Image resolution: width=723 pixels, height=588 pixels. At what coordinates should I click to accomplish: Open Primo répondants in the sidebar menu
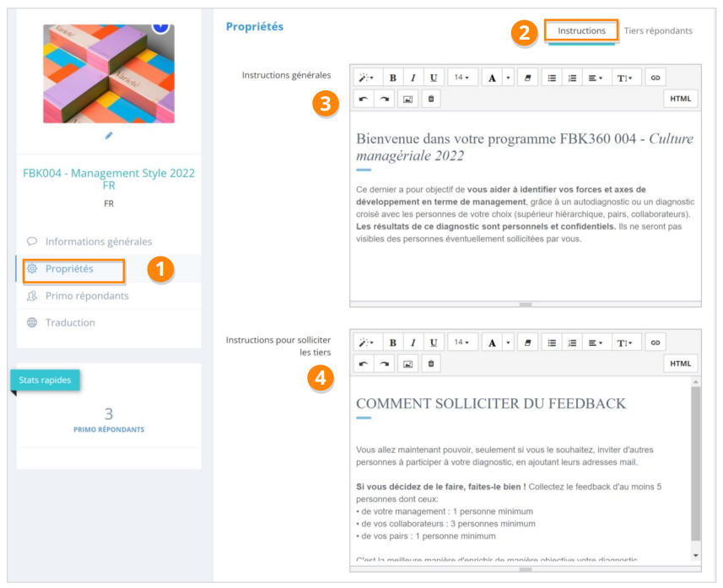(87, 296)
